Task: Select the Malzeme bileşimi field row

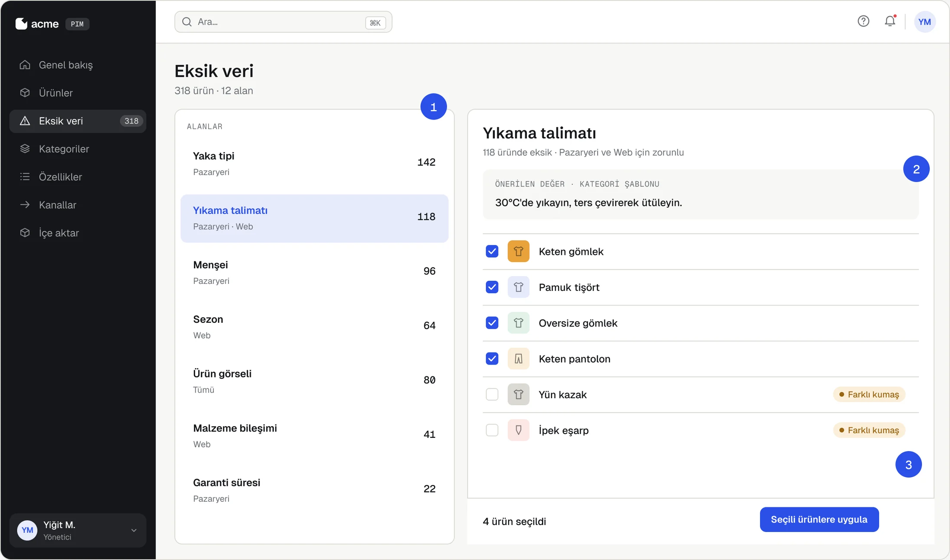Action: (x=314, y=435)
